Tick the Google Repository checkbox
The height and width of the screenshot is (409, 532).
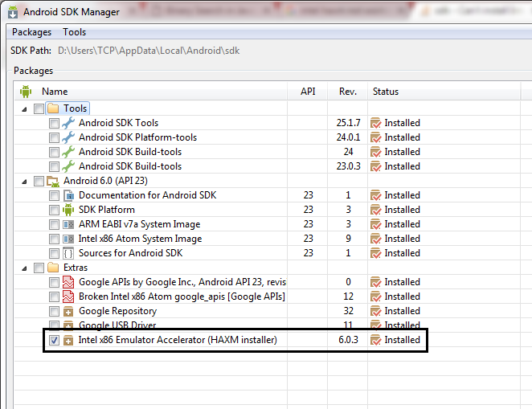coord(54,311)
